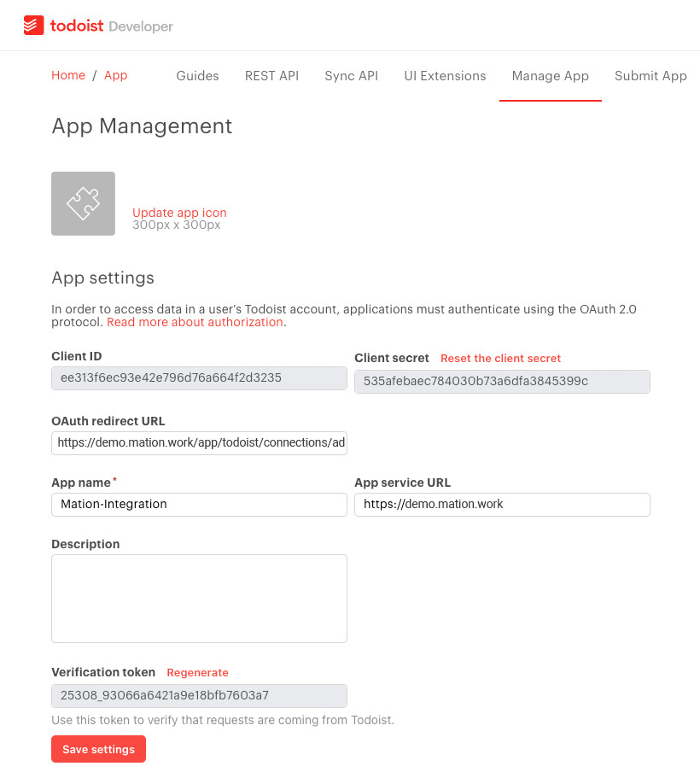Select the UI Extensions tab
Image resolution: width=700 pixels, height=778 pixels.
pos(445,76)
